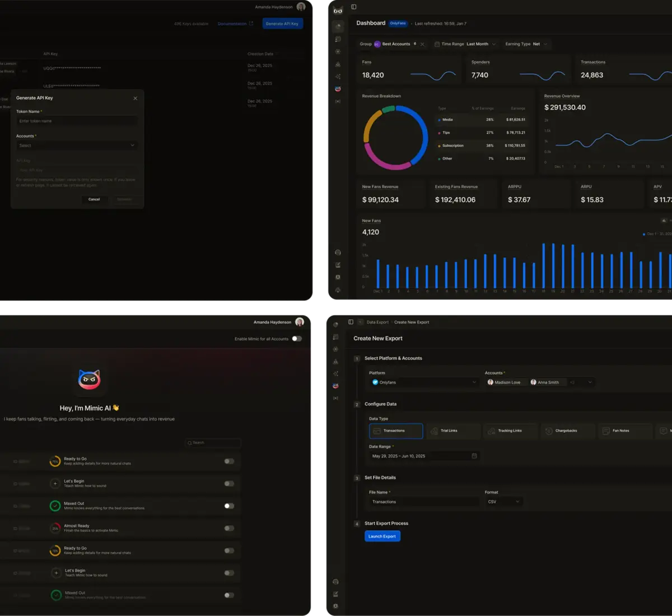Click the Mimic accounts Search field
Image resolution: width=672 pixels, height=616 pixels.
[213, 443]
